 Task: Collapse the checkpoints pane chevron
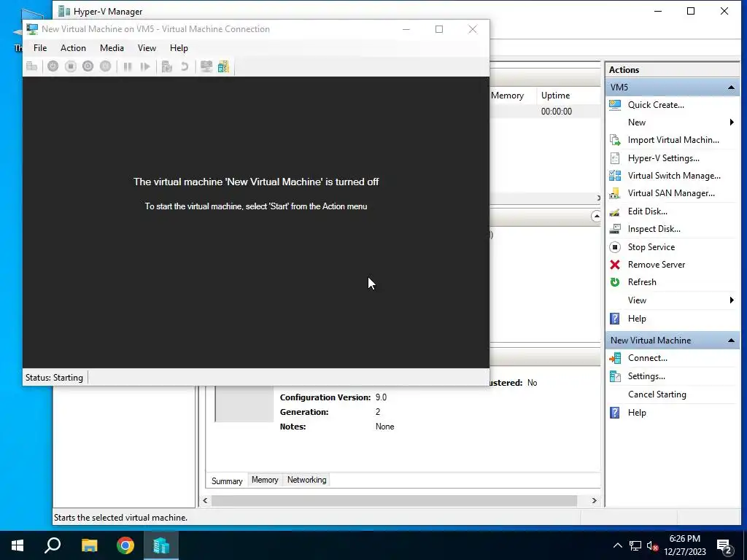(x=595, y=216)
